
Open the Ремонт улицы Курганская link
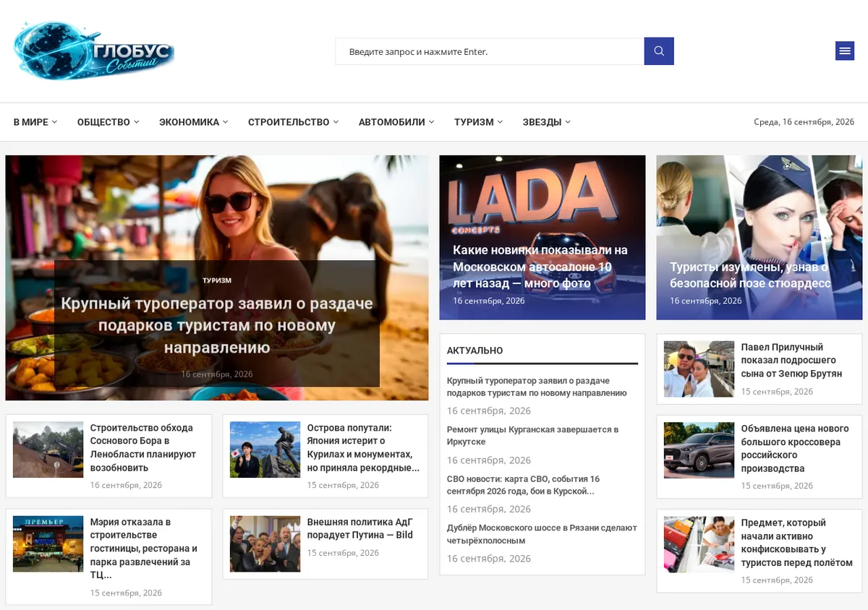click(x=532, y=435)
